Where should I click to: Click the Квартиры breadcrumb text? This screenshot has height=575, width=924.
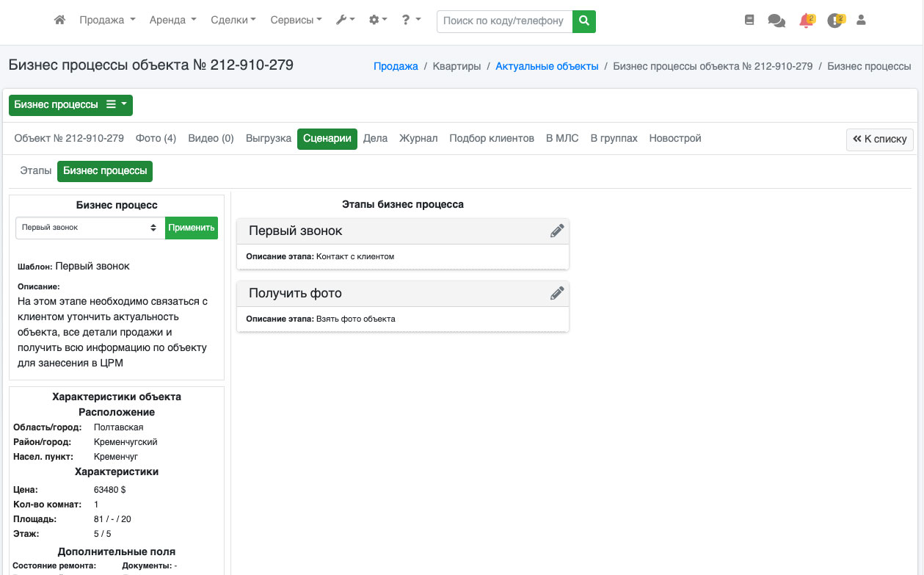pyautogui.click(x=456, y=66)
